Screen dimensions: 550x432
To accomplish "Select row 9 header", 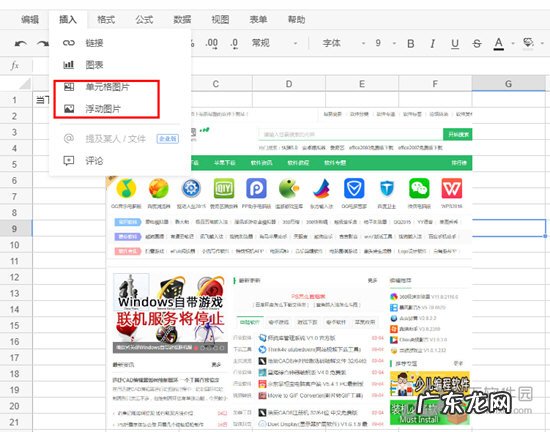I will coord(15,229).
